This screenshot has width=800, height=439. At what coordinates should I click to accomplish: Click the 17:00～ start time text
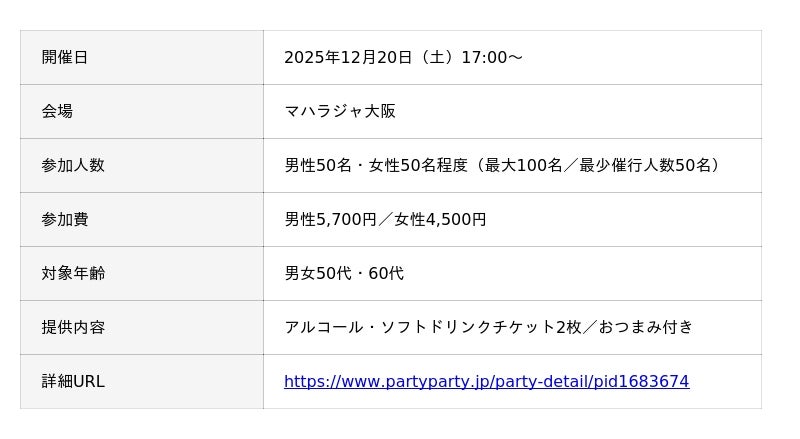pos(491,57)
